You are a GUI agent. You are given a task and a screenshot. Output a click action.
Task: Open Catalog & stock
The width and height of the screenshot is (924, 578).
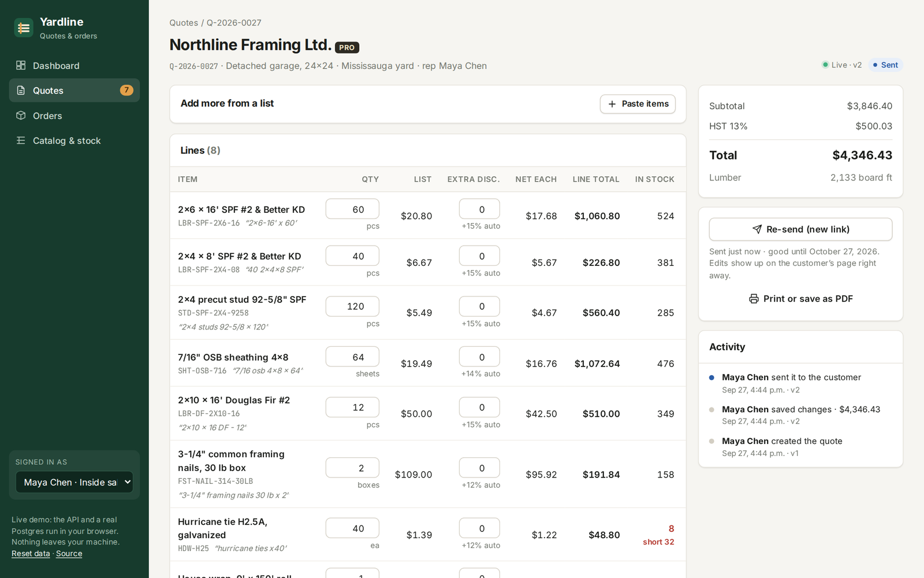click(74, 140)
